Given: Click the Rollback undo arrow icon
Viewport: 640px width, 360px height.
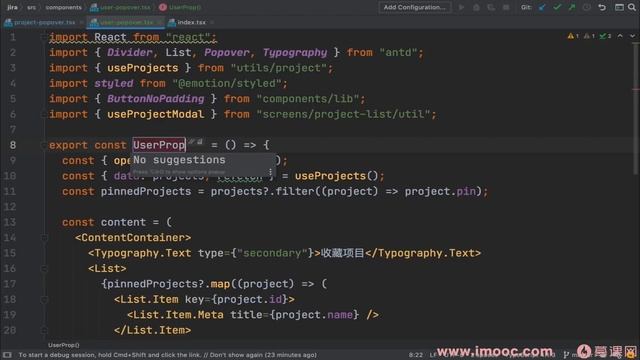Looking at the screenshot, I should point(602,7).
